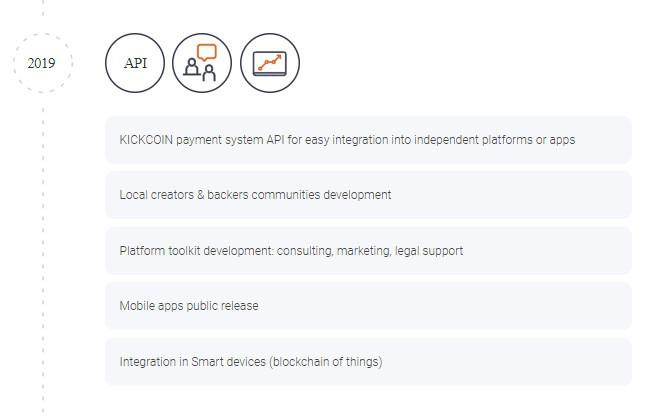Click the word KICKCOIN in first card
The width and height of the screenshot is (660, 417).
pos(146,140)
